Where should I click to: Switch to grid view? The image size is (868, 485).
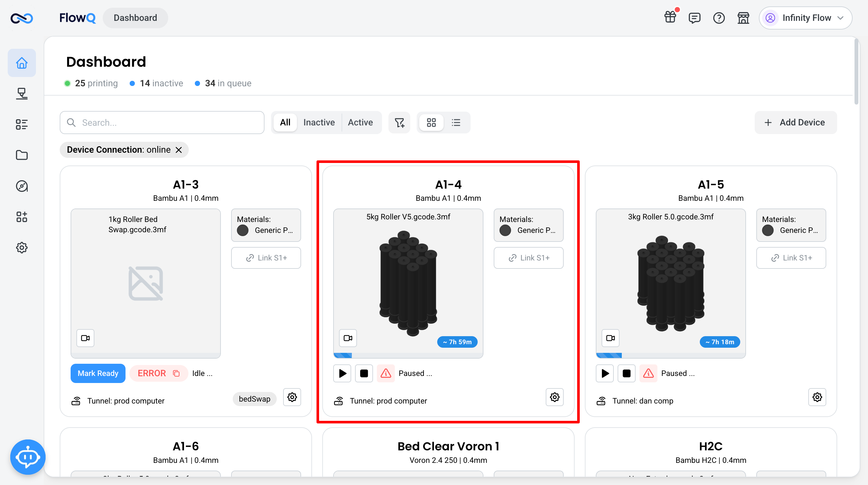(x=431, y=123)
